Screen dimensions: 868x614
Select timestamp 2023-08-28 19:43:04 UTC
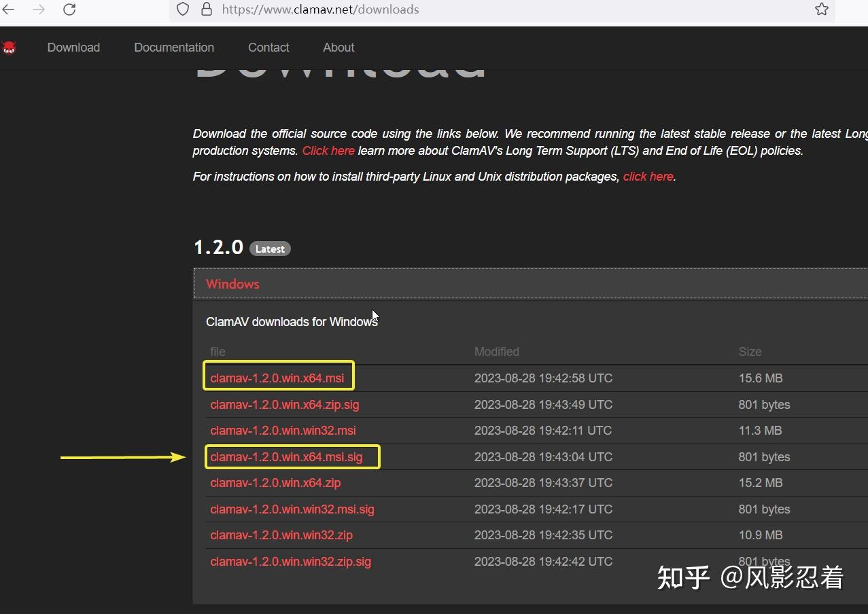coord(544,457)
